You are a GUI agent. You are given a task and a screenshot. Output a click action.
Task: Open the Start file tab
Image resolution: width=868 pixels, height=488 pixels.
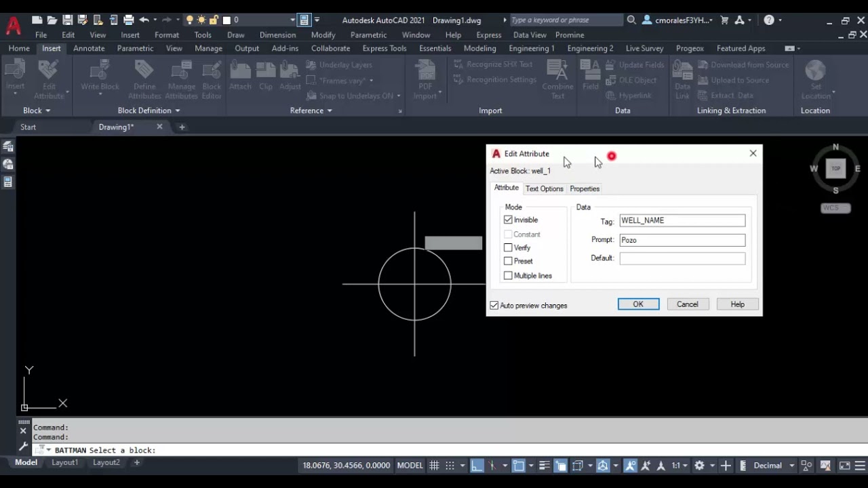(28, 127)
